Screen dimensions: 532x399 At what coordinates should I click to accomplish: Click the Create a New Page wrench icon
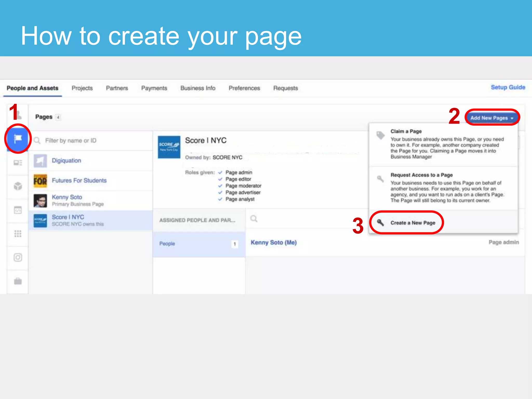tap(380, 223)
